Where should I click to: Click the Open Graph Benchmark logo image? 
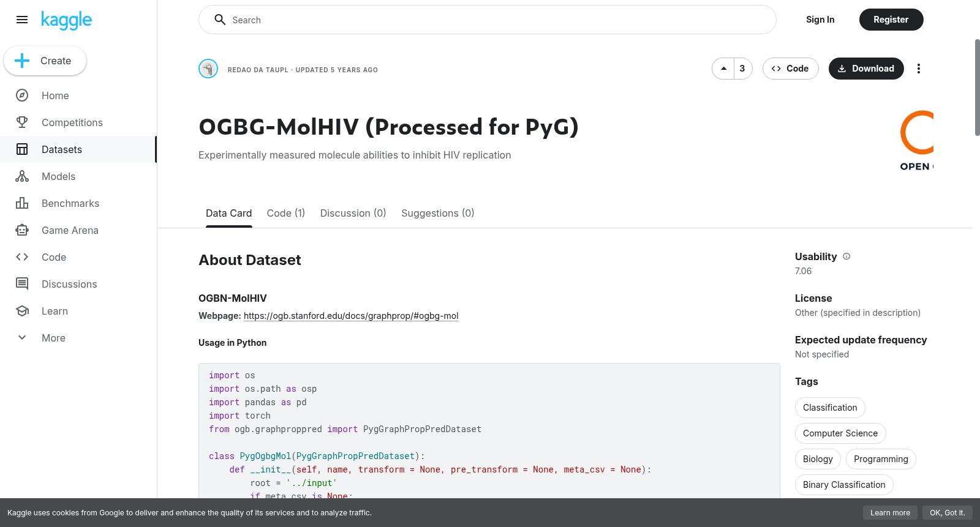click(x=916, y=141)
